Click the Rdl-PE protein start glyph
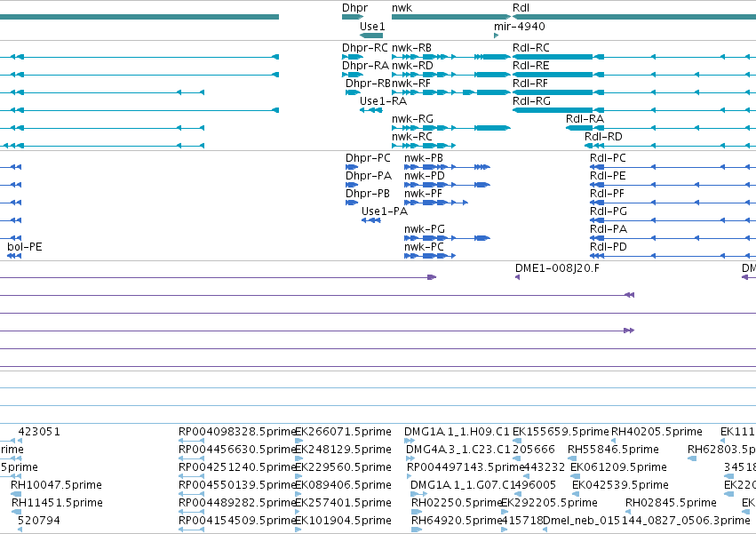 point(597,185)
